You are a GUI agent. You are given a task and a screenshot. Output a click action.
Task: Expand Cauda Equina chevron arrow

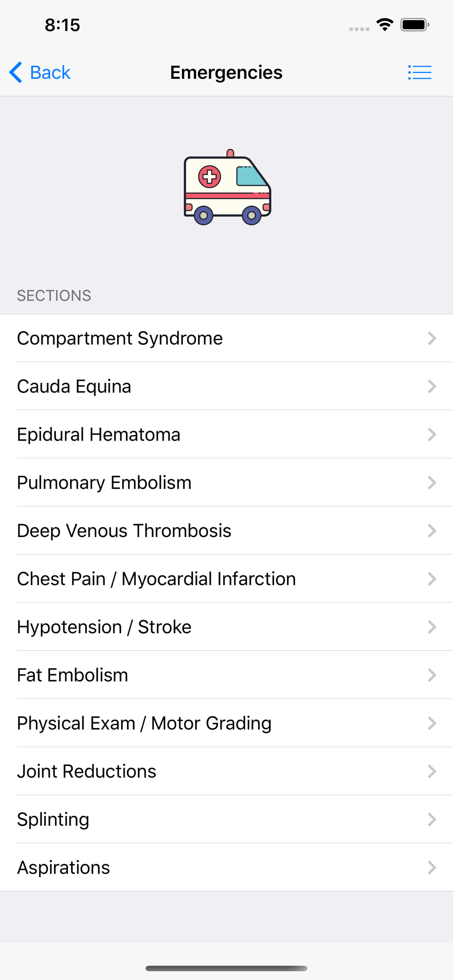coord(432,386)
